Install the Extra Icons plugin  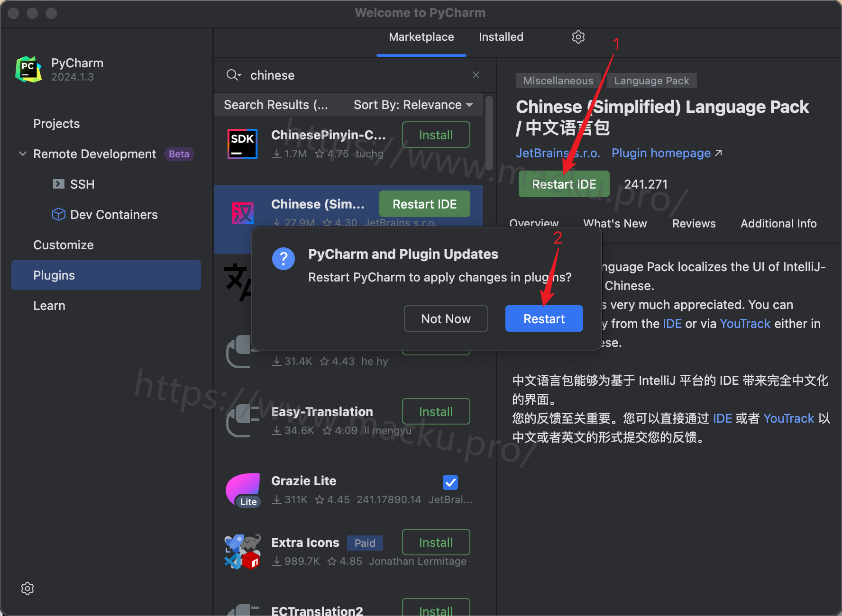coord(436,542)
